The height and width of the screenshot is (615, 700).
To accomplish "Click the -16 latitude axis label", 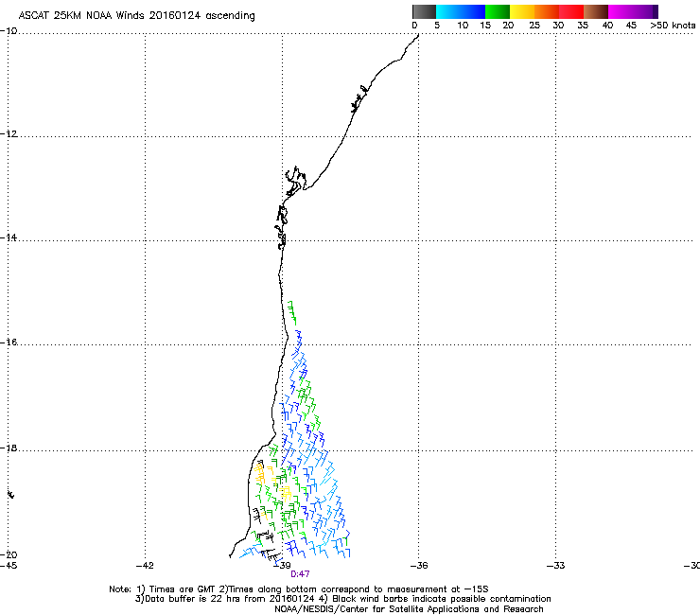I will click(9, 343).
